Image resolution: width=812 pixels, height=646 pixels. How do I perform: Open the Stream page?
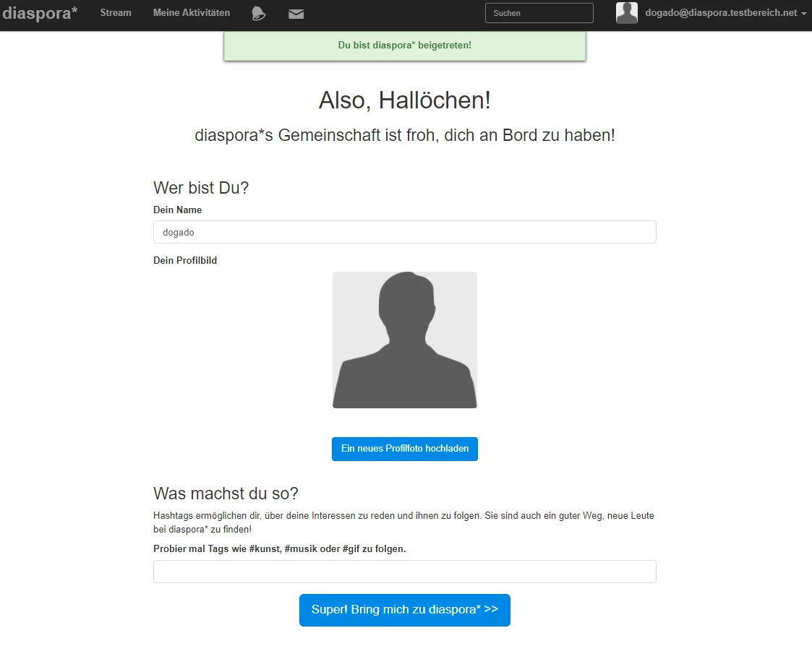coord(116,13)
